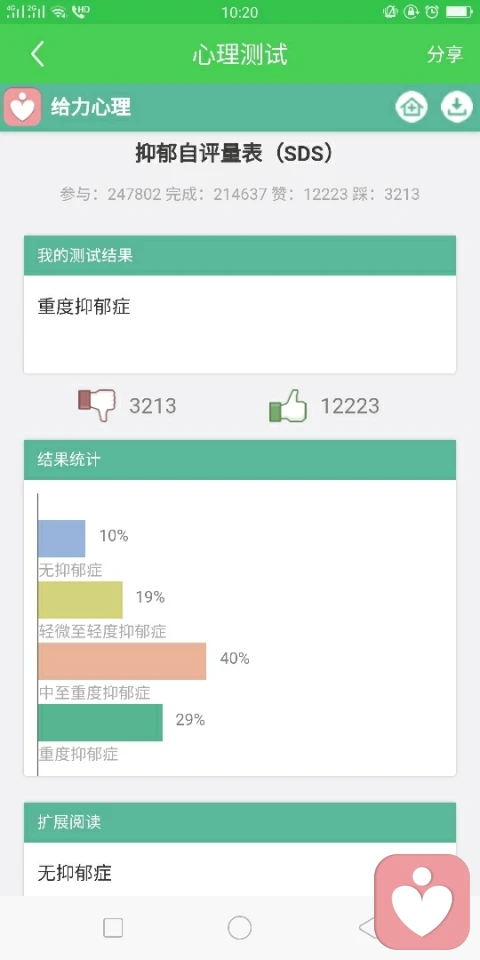Viewport: 480px width, 960px height.
Task: Tap the blue 10% 无抑郁症 bar
Action: [61, 539]
